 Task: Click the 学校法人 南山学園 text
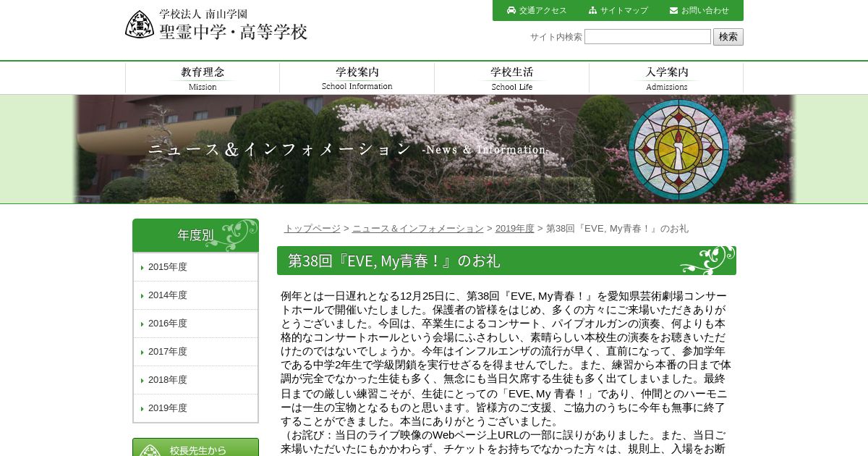coord(203,14)
